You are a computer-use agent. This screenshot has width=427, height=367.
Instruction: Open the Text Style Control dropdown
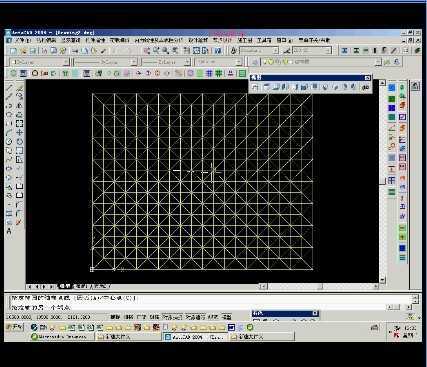[259, 51]
